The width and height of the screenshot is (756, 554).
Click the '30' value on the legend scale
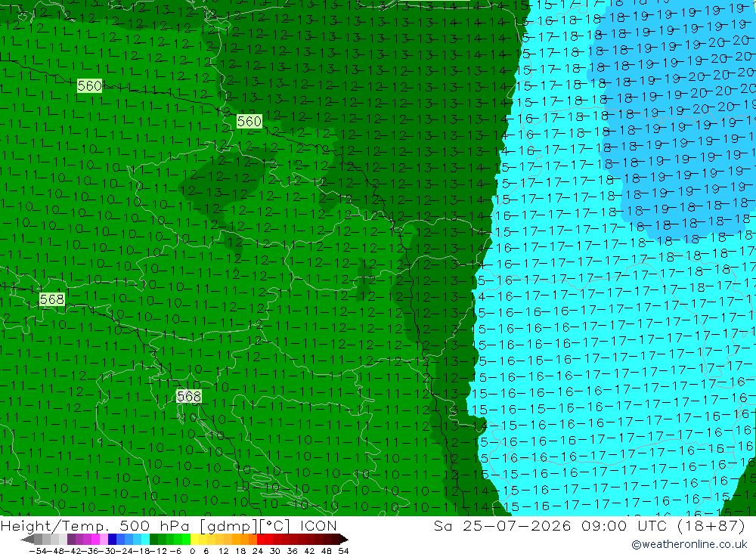point(275,551)
